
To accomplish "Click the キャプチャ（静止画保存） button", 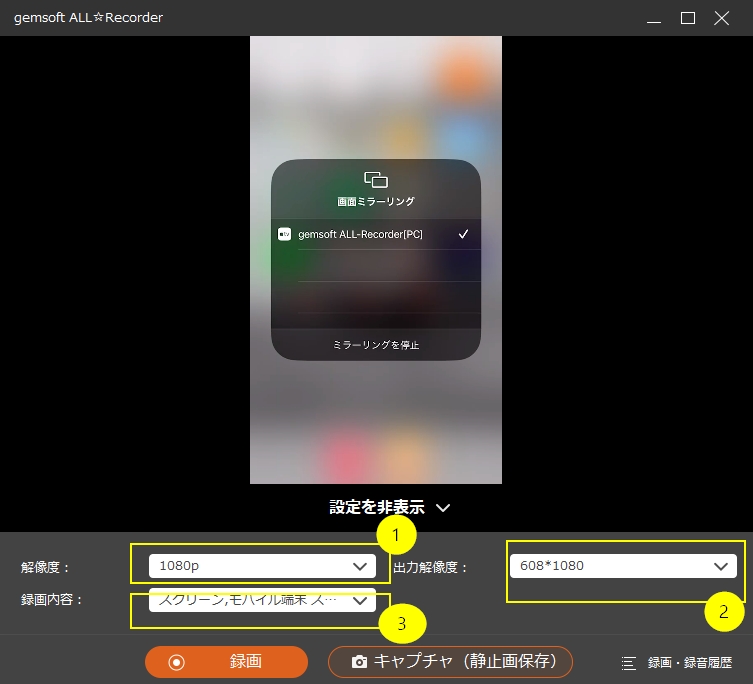I will click(x=450, y=662).
